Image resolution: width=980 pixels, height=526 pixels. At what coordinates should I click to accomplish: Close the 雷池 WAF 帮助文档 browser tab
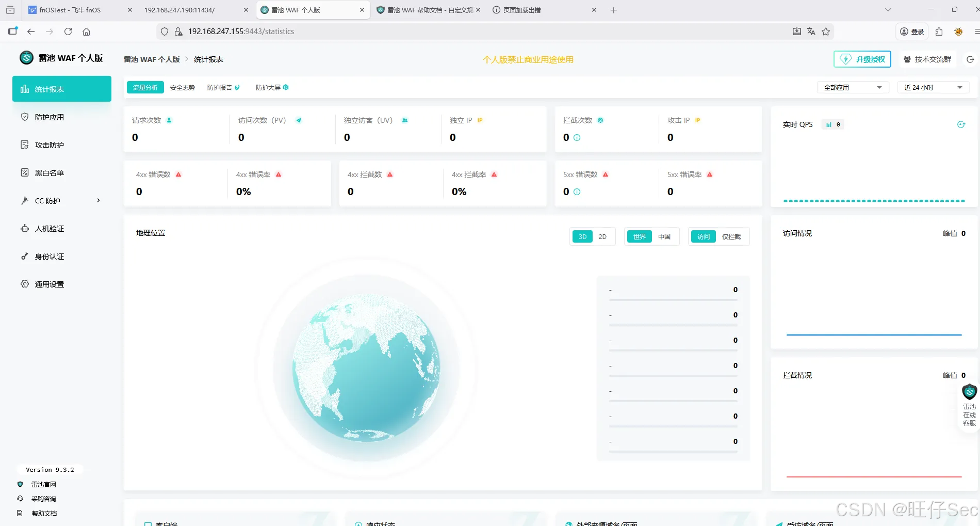coord(478,10)
